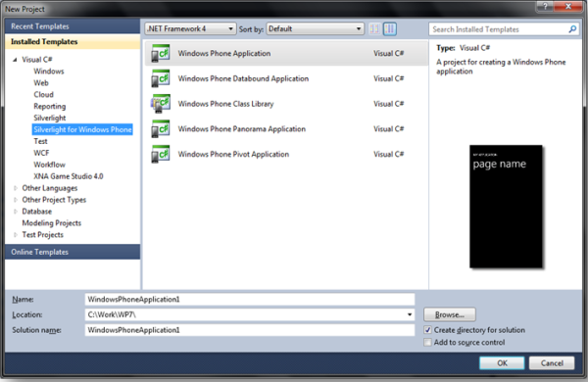Open the dialog Help question mark button
Image resolution: width=588 pixels, height=382 pixels.
click(545, 7)
